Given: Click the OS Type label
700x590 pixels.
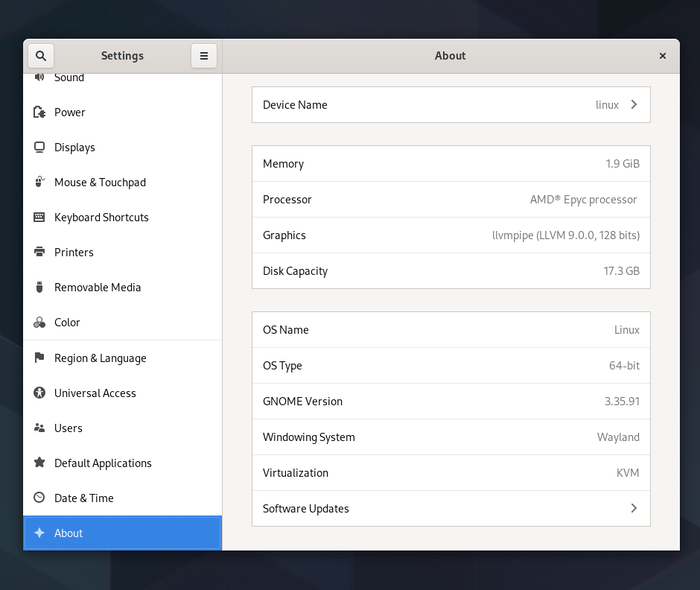Looking at the screenshot, I should pyautogui.click(x=282, y=366).
